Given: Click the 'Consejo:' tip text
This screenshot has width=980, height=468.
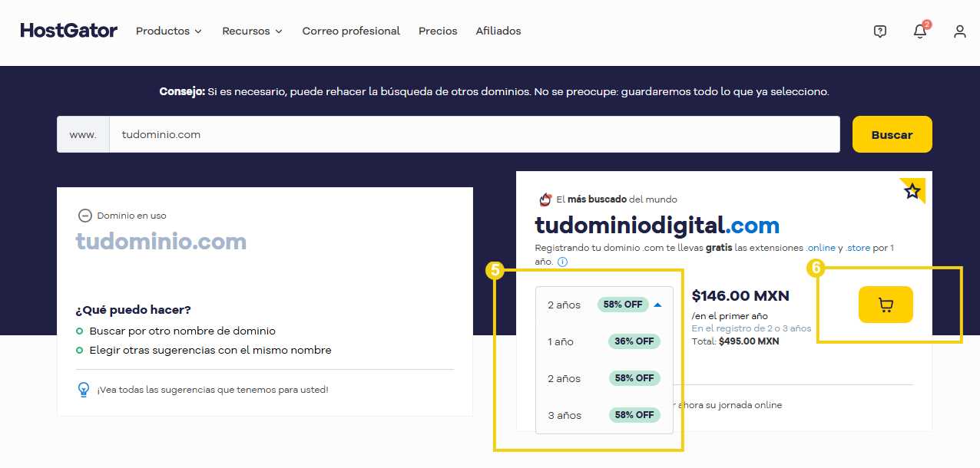Looking at the screenshot, I should point(182,91).
